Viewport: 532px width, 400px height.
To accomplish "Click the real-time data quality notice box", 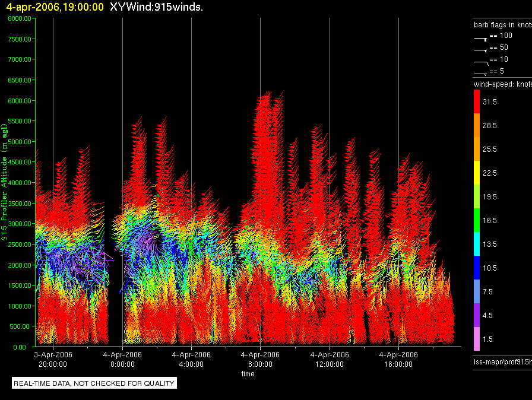I will tap(94, 383).
